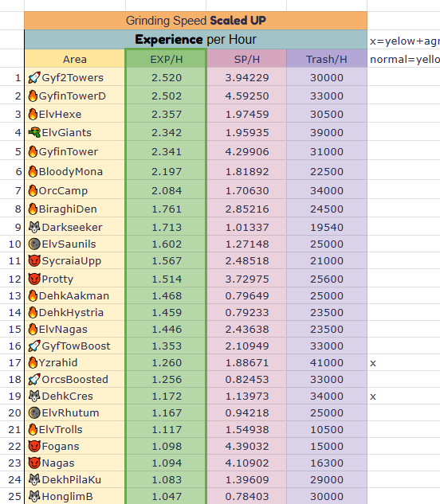
Task: Click the wolf icon next to Darkseeker
Action: pos(34,227)
